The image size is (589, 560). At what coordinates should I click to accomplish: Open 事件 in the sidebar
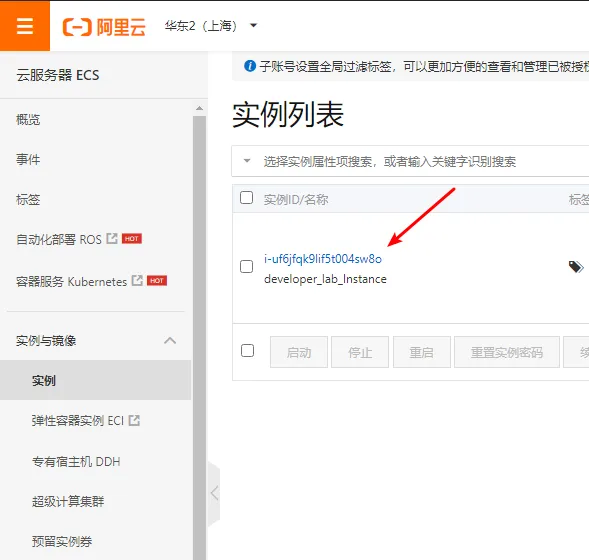pyautogui.click(x=28, y=160)
